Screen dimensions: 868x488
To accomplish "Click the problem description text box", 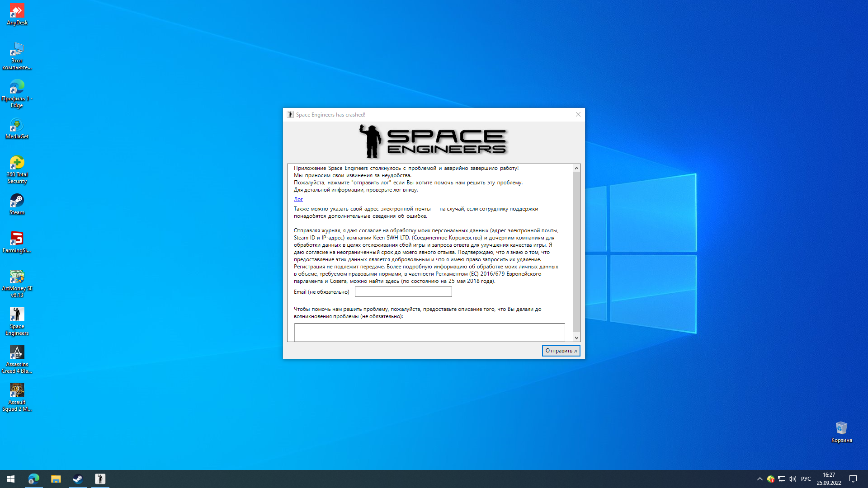I will click(x=429, y=332).
